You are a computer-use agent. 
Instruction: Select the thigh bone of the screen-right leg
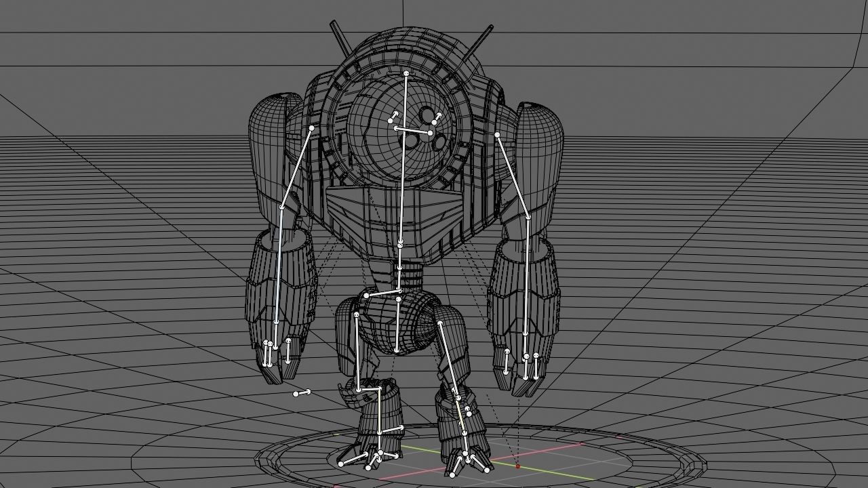click(x=449, y=361)
